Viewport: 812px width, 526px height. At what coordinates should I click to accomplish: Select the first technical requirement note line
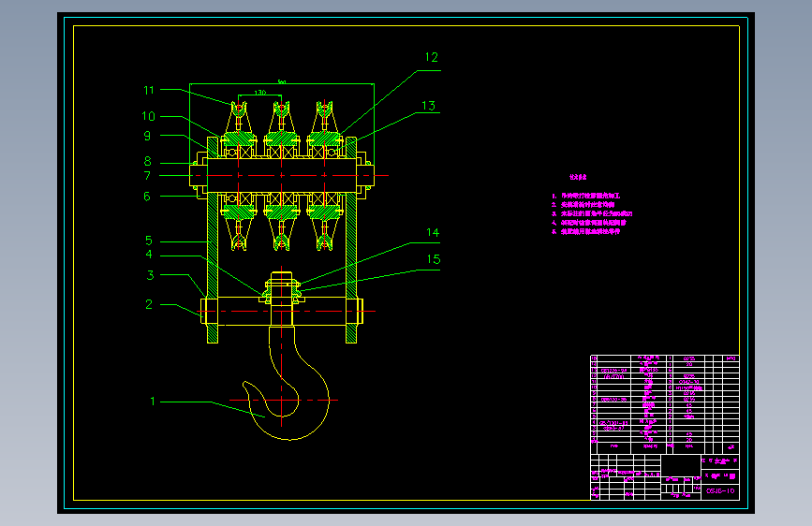point(585,196)
